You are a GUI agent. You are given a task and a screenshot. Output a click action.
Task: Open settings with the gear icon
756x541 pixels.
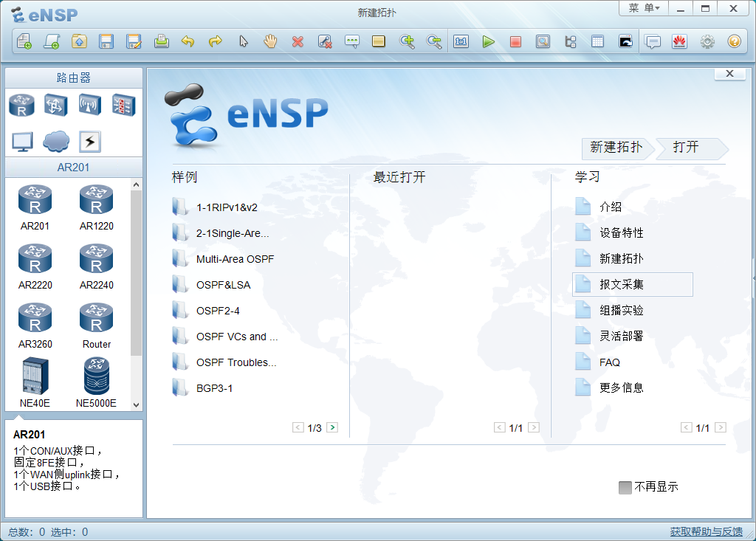click(x=707, y=41)
